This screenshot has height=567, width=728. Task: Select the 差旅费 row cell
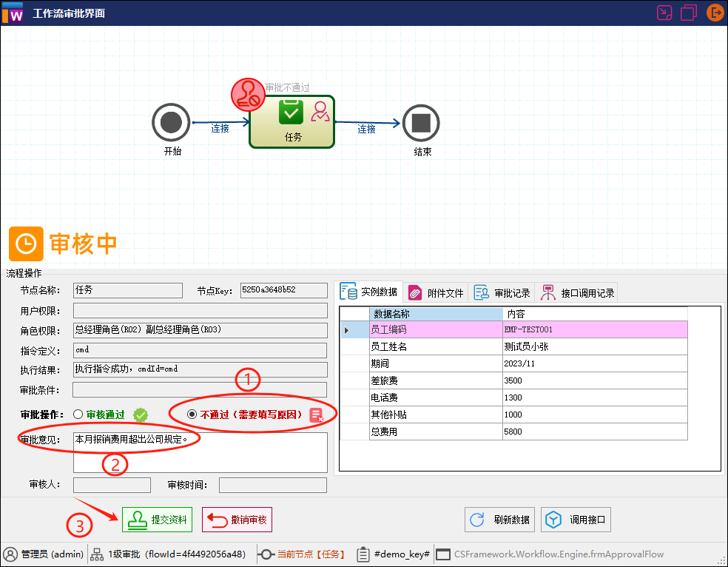click(436, 380)
